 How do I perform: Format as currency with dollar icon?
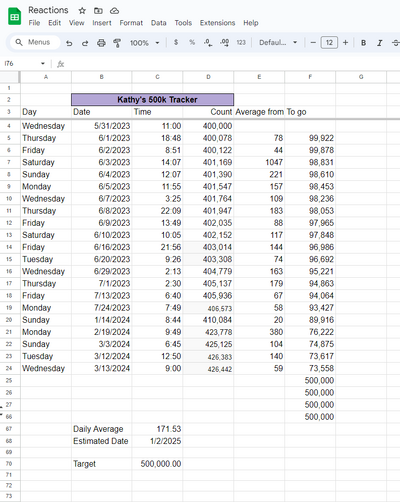point(176,42)
